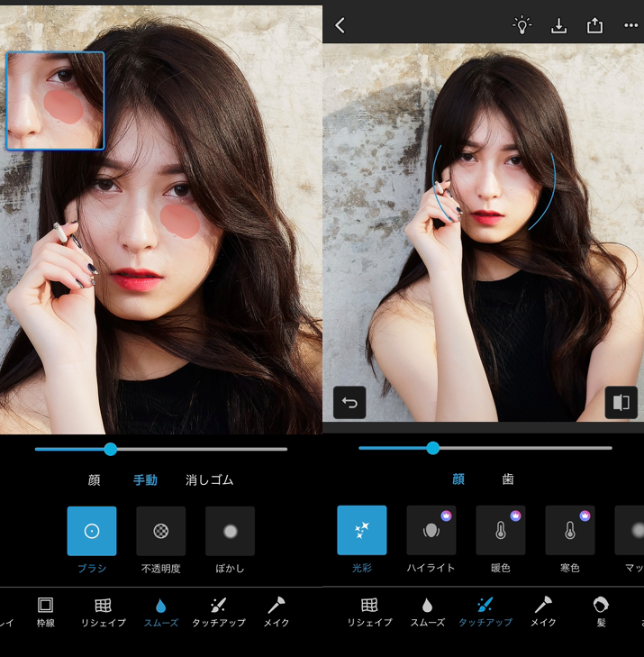Tap the undo arrow button
Viewport: 644px width, 657px height.
(x=349, y=403)
